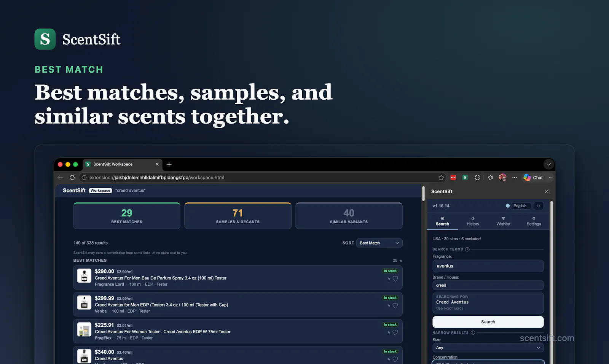Click the browser back arrow
Image resolution: width=609 pixels, height=364 pixels.
click(60, 178)
